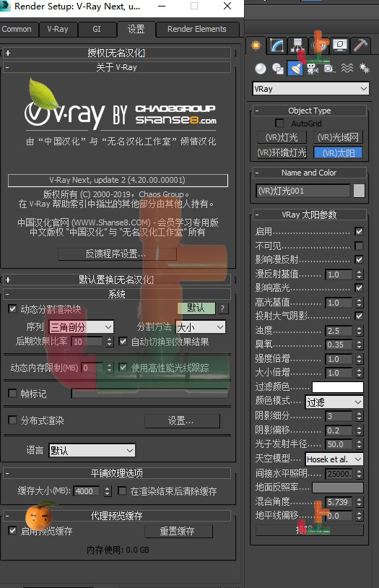Viewport: 379px width, 588px height.
Task: Open the Utilities hammer tab
Action: [361, 46]
